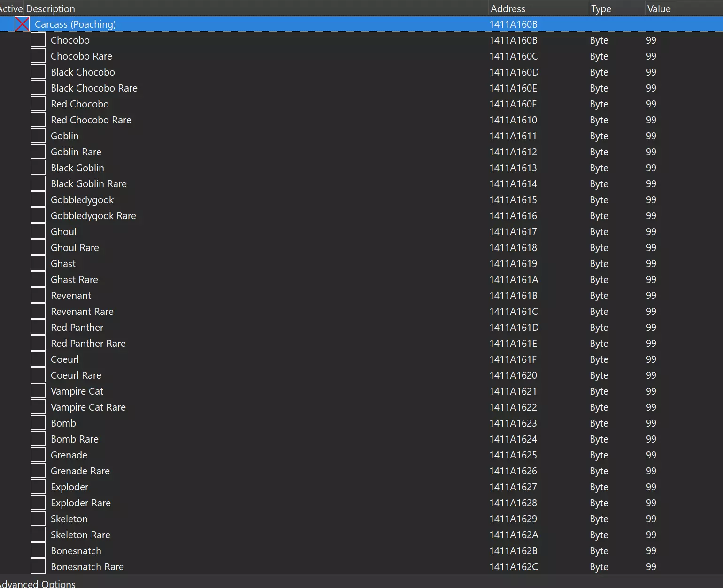The width and height of the screenshot is (723, 588).
Task: Select the Grenade Rare description
Action: 80,471
